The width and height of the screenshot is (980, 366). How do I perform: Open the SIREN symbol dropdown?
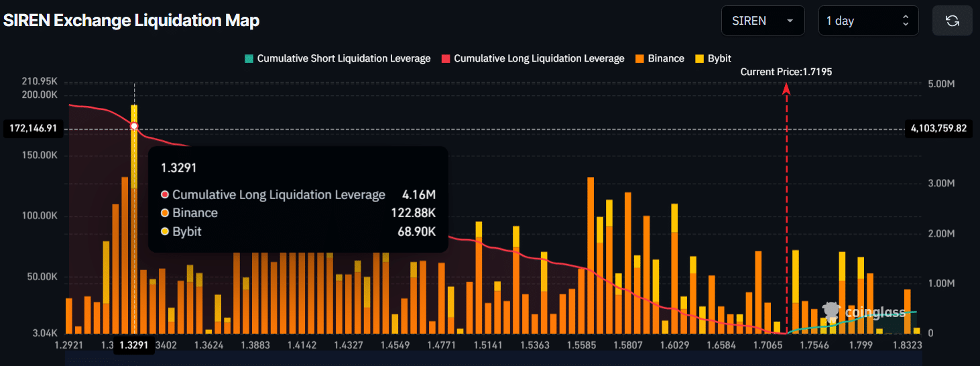pyautogui.click(x=762, y=21)
